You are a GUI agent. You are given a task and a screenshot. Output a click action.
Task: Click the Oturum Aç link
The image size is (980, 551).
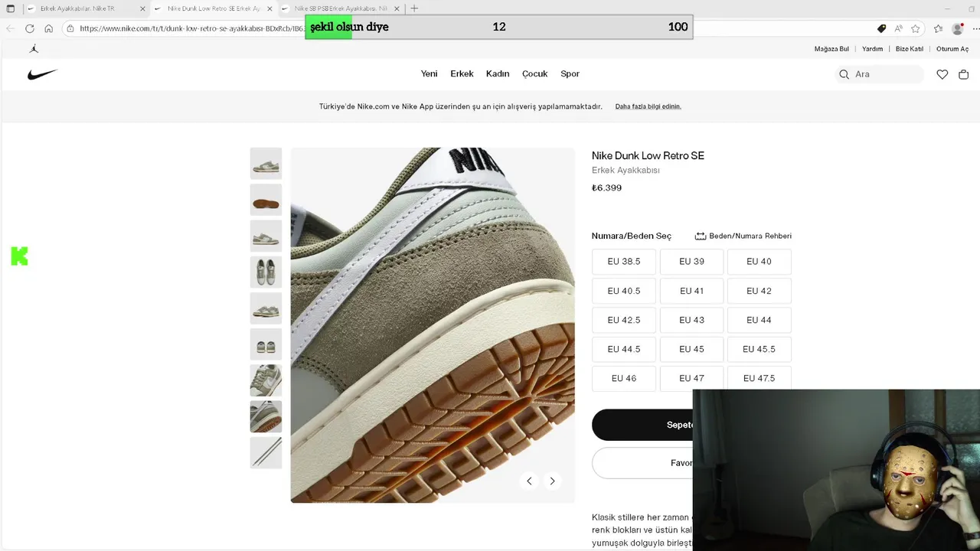952,49
